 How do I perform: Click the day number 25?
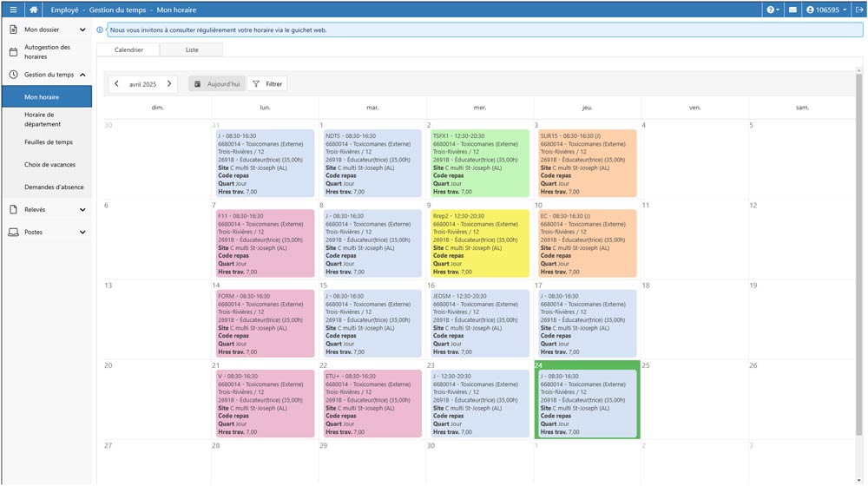click(x=646, y=365)
